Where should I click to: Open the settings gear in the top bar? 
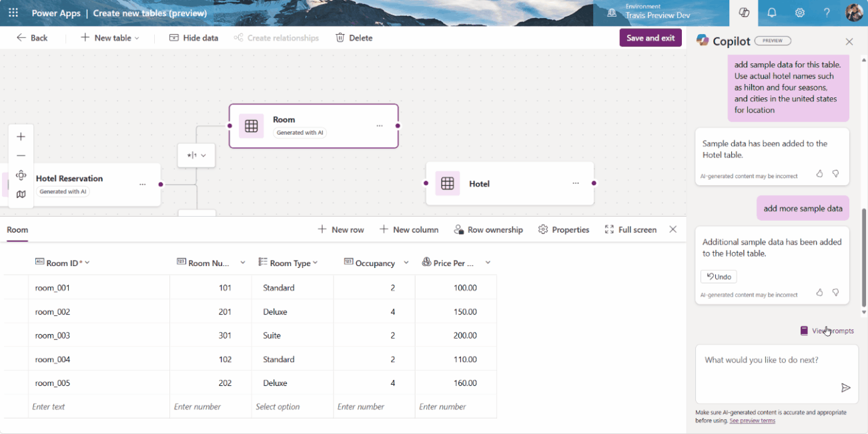tap(799, 13)
